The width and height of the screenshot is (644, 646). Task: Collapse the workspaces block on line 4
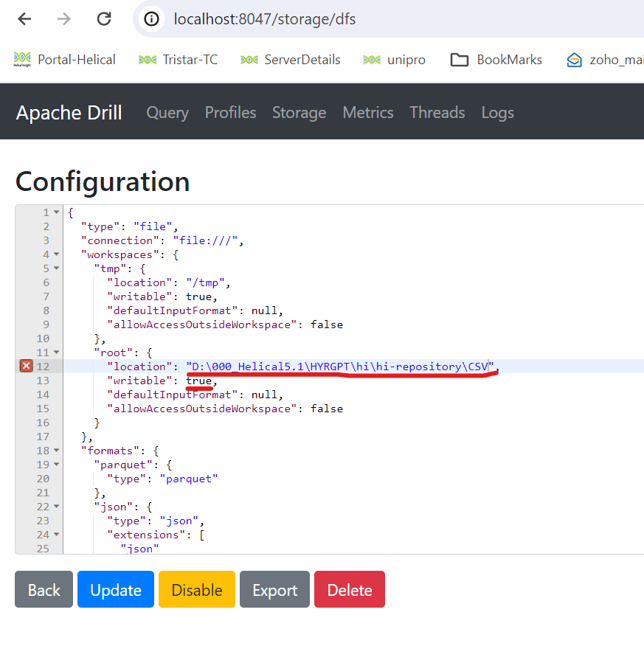coord(57,254)
